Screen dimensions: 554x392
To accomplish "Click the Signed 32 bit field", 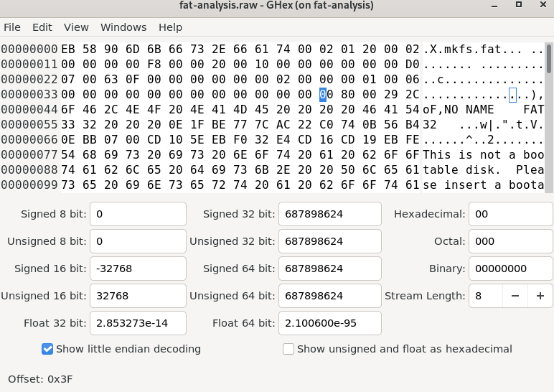I will 330,214.
